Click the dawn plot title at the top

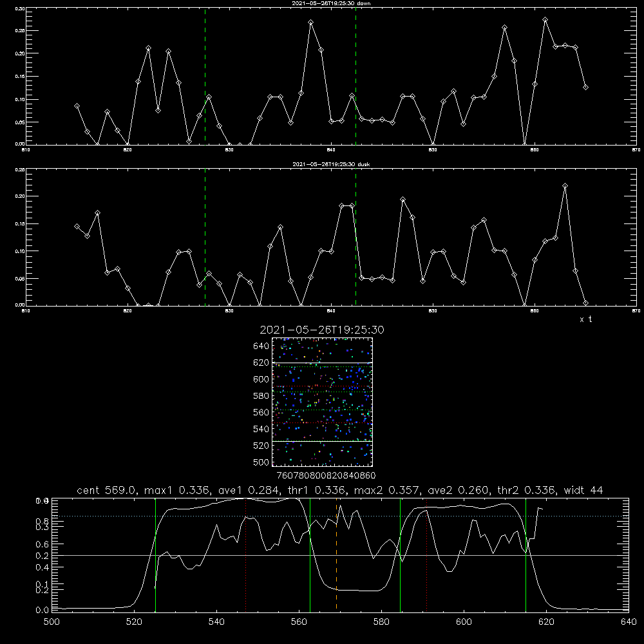coord(331,3)
